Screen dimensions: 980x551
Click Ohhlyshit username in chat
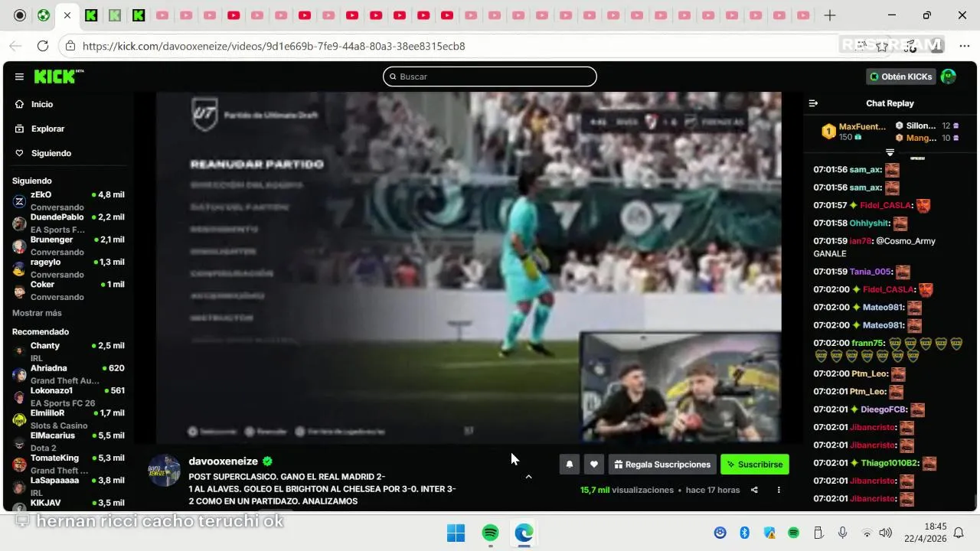(x=869, y=223)
